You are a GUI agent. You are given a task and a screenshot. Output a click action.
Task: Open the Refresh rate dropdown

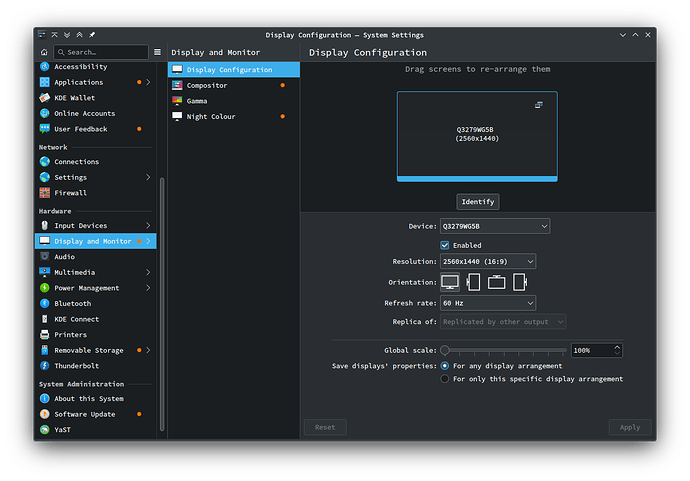(488, 303)
